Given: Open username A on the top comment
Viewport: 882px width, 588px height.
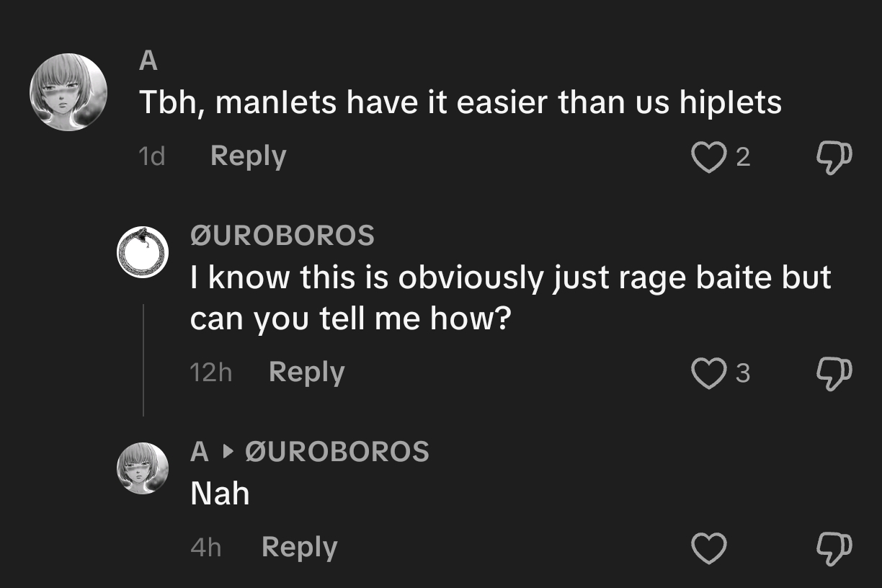Looking at the screenshot, I should 148,61.
